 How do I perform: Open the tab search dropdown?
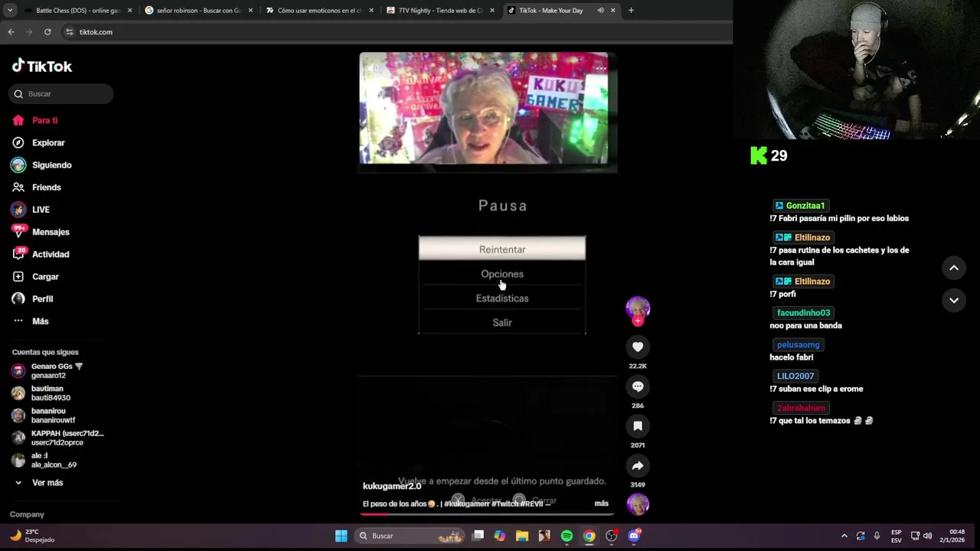(9, 11)
